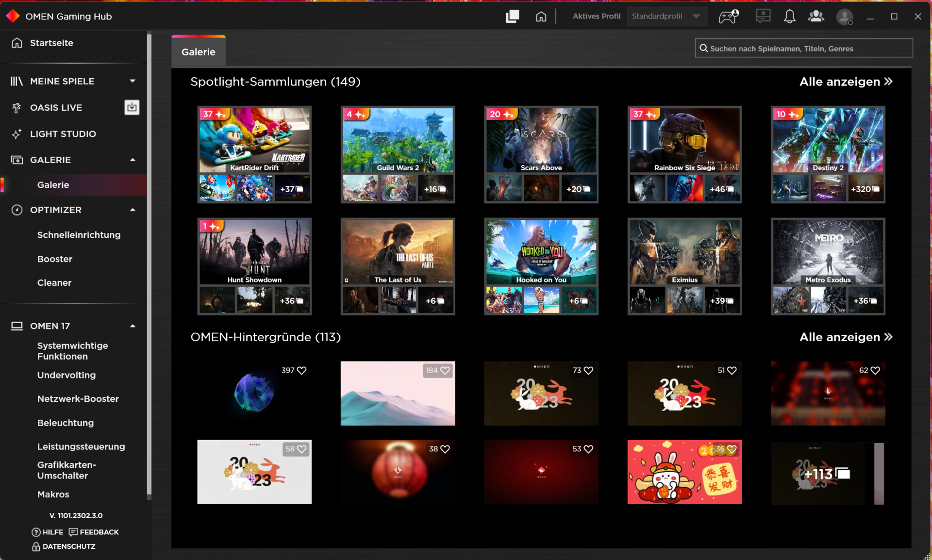Screen dimensions: 932x560
Task: Click the game search input field
Action: click(803, 49)
